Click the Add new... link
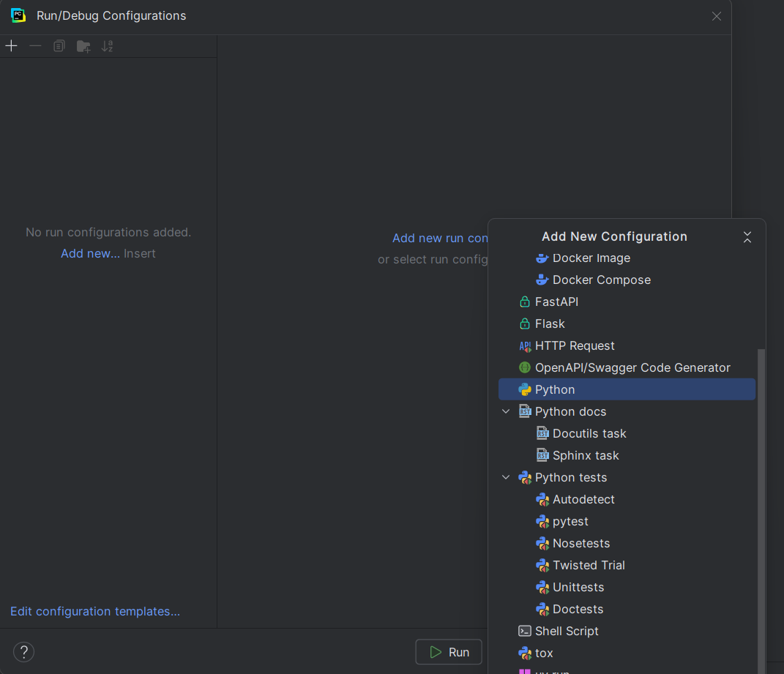Image resolution: width=784 pixels, height=674 pixels. (x=90, y=253)
